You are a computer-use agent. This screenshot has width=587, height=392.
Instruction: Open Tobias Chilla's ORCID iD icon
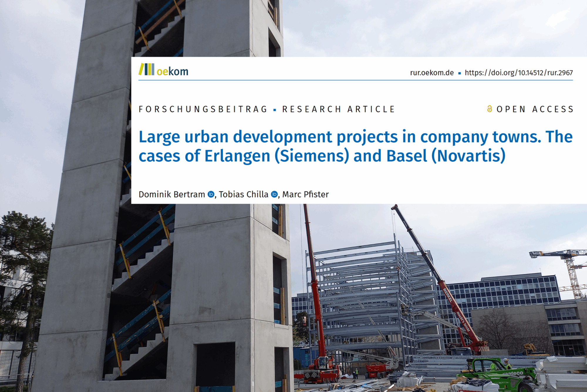pyautogui.click(x=274, y=194)
